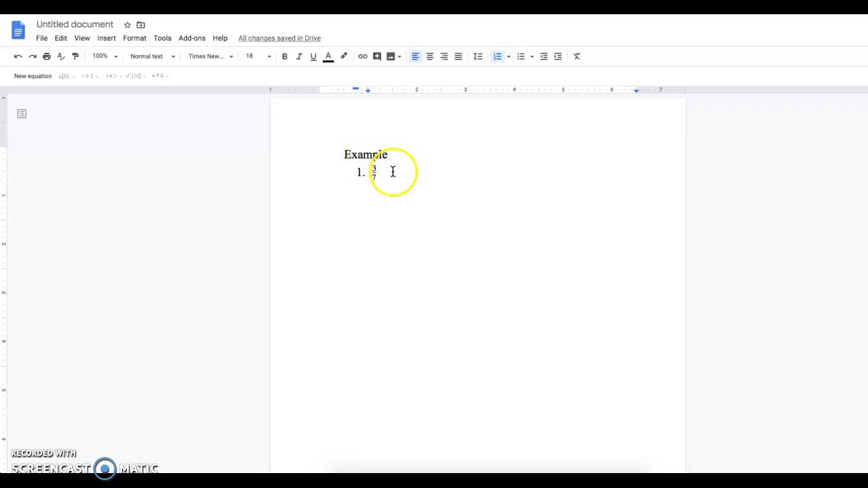Click the Add comment icon
The image size is (868, 488).
click(x=377, y=56)
